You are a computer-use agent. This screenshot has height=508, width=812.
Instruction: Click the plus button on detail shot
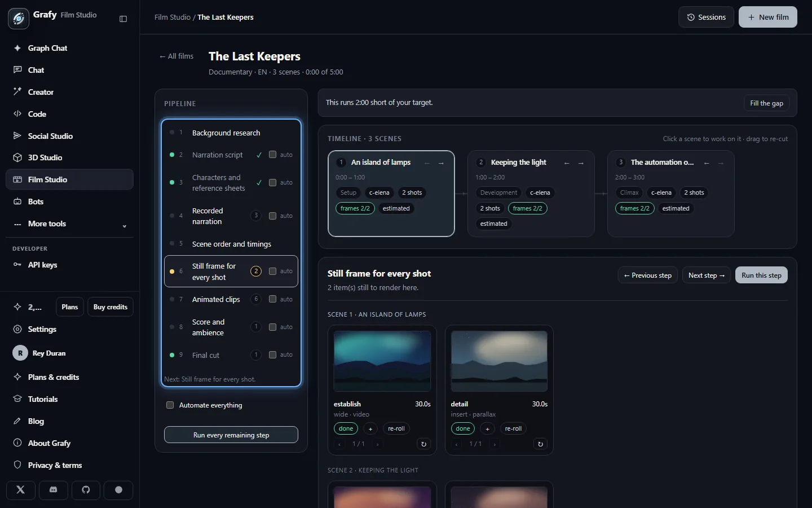point(488,429)
